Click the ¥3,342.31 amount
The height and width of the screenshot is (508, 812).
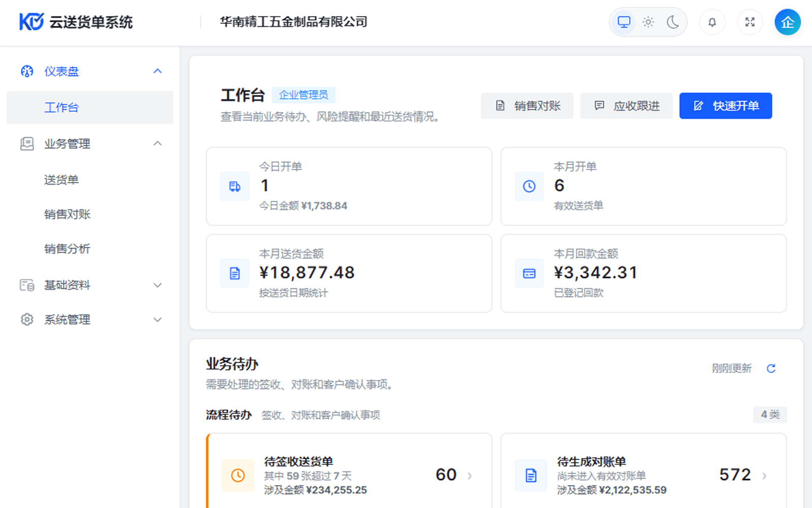point(595,273)
